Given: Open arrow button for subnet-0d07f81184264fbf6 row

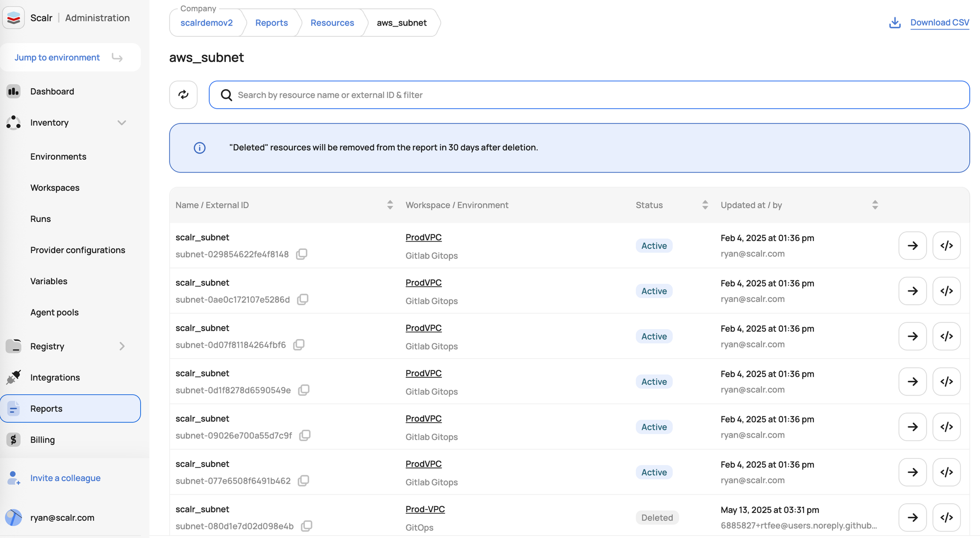Looking at the screenshot, I should tap(912, 336).
